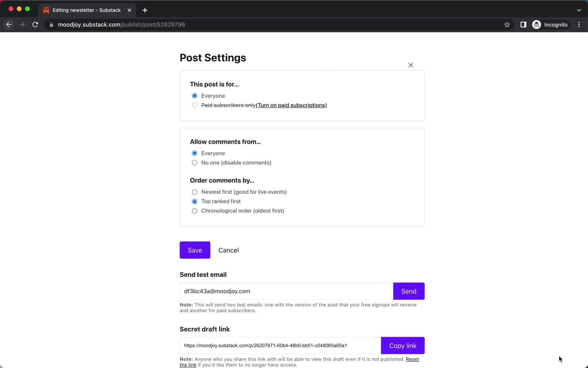Click the Turn on paid subscriptions link
The width and height of the screenshot is (588, 368).
(x=291, y=105)
